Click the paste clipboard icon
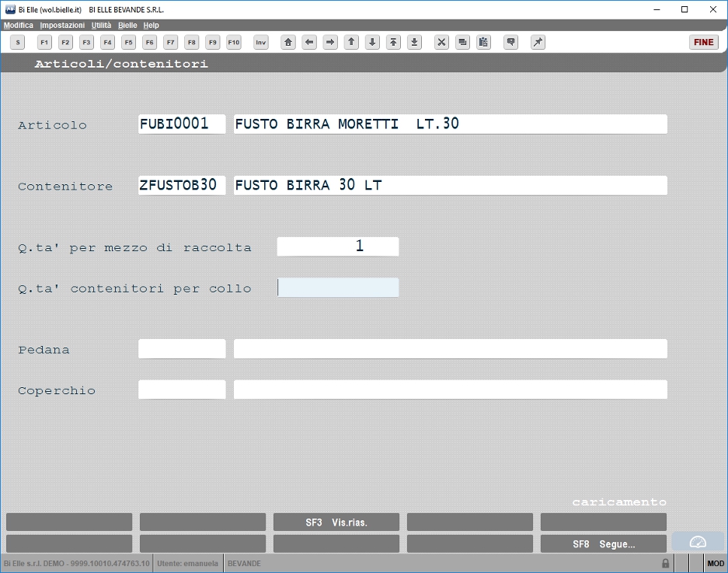The height and width of the screenshot is (573, 728). tap(483, 42)
